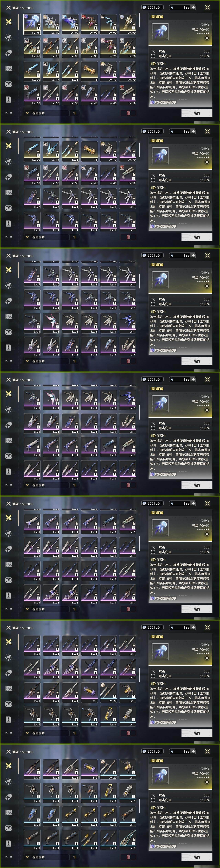
Task: Toggle the sort order arrows button in the bottommost screenshot
Action: [x=75, y=857]
